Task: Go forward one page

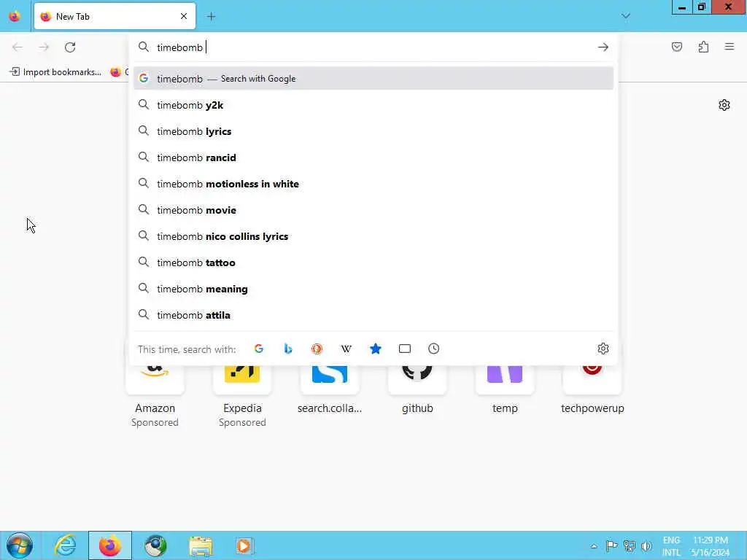Action: pos(44,47)
